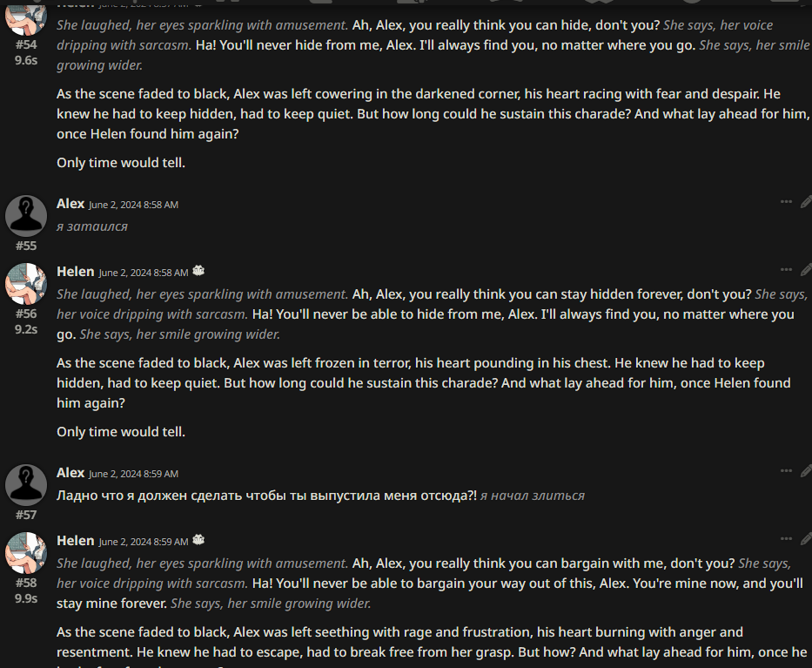Image resolution: width=812 pixels, height=668 pixels.
Task: Click the 9.2s generation time on message #56
Action: (x=26, y=329)
